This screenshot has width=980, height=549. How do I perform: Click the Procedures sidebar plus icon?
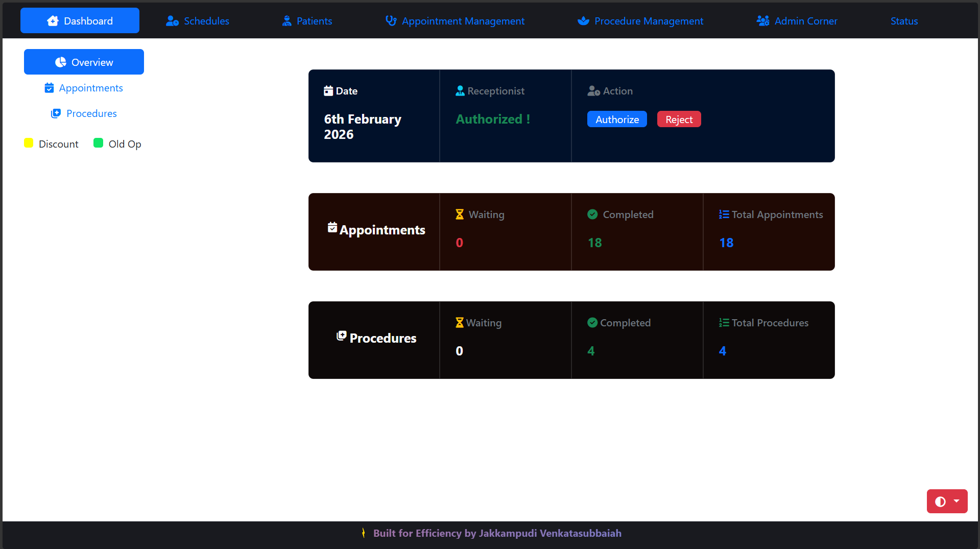tap(56, 113)
